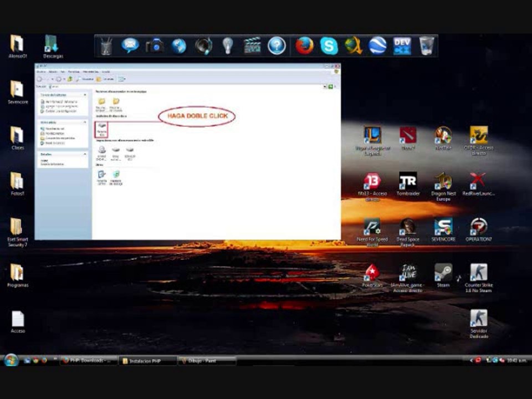Image resolution: width=532 pixels, height=399 pixels.
Task: Select the Fotos! desktop folder
Action: 18,184
